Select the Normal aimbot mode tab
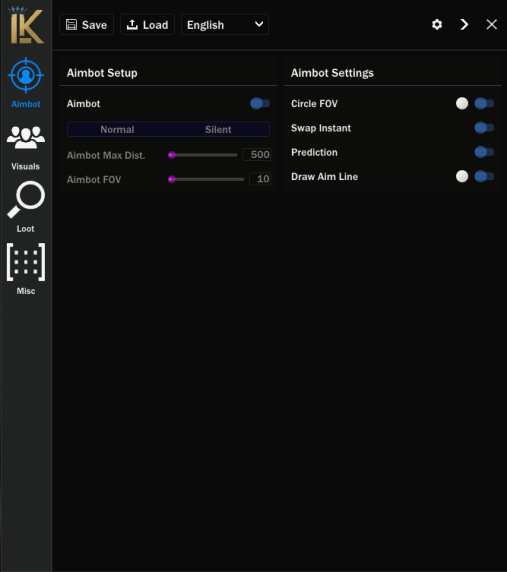The width and height of the screenshot is (507, 572). pyautogui.click(x=117, y=129)
